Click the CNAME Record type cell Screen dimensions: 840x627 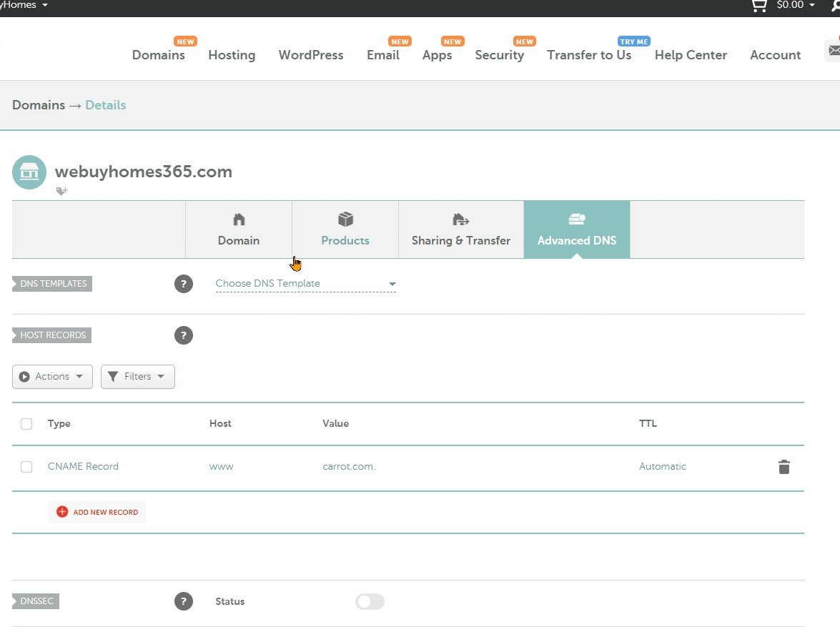(x=83, y=467)
